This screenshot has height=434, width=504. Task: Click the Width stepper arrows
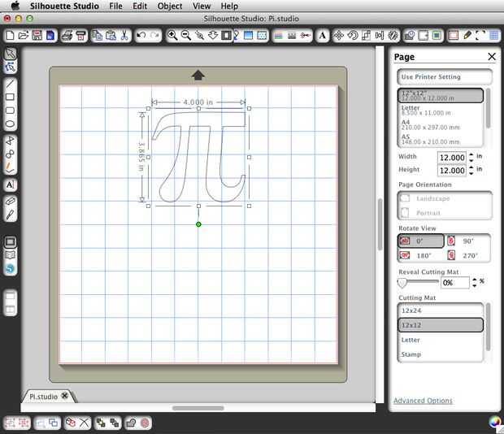pyautogui.click(x=471, y=158)
